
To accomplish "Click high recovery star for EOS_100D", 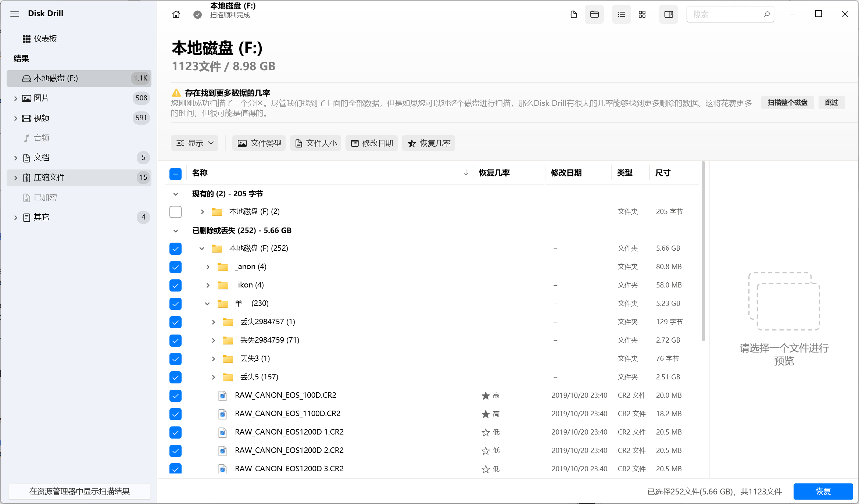I will point(486,396).
